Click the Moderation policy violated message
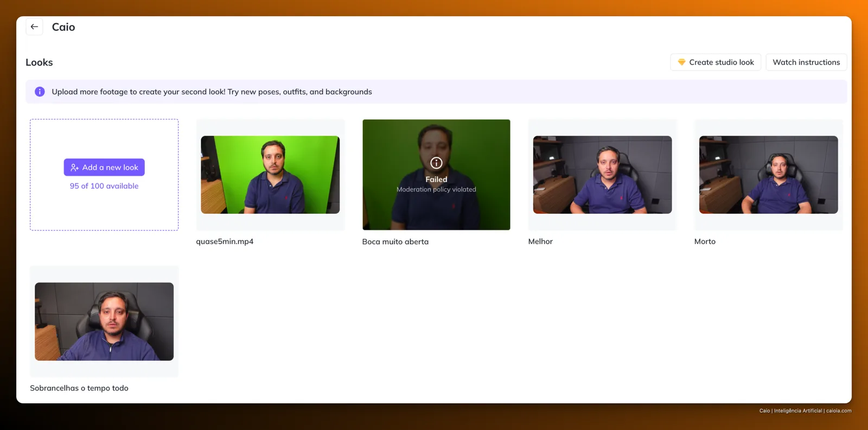 [x=436, y=189]
